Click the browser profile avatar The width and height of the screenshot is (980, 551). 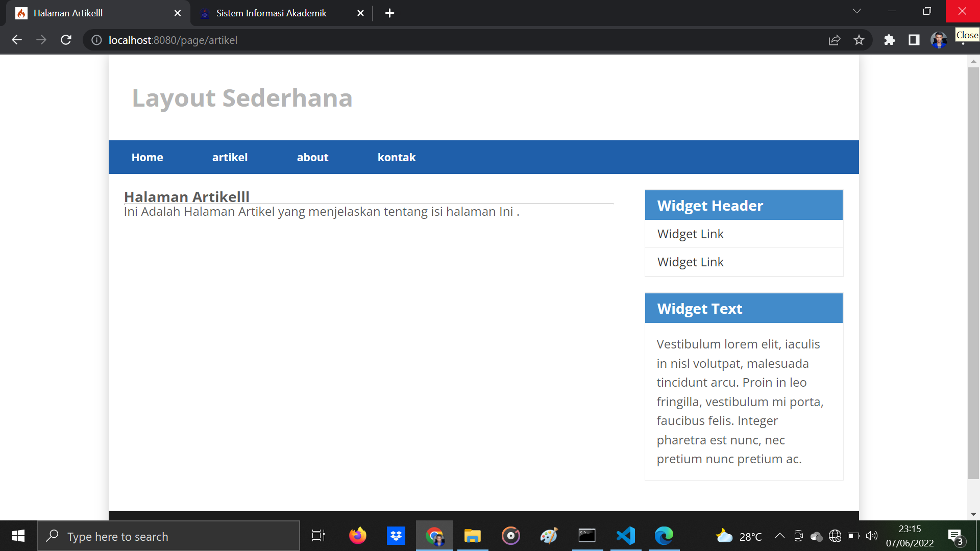point(938,40)
